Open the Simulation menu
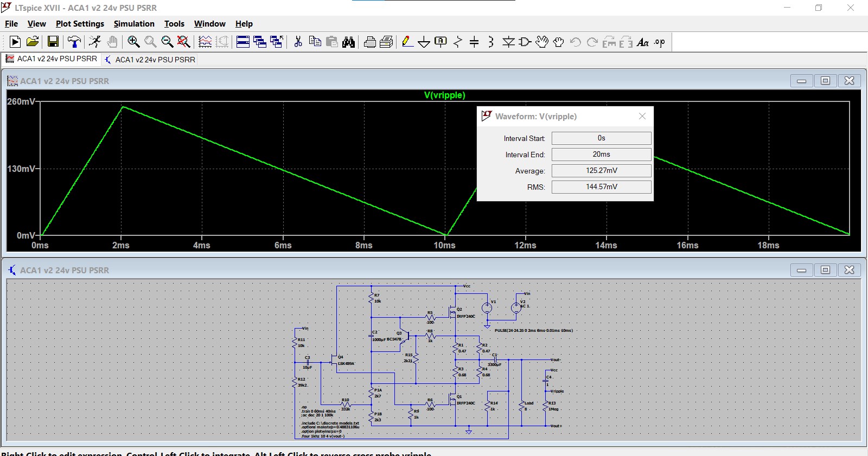Viewport: 868px width, 456px height. (134, 24)
